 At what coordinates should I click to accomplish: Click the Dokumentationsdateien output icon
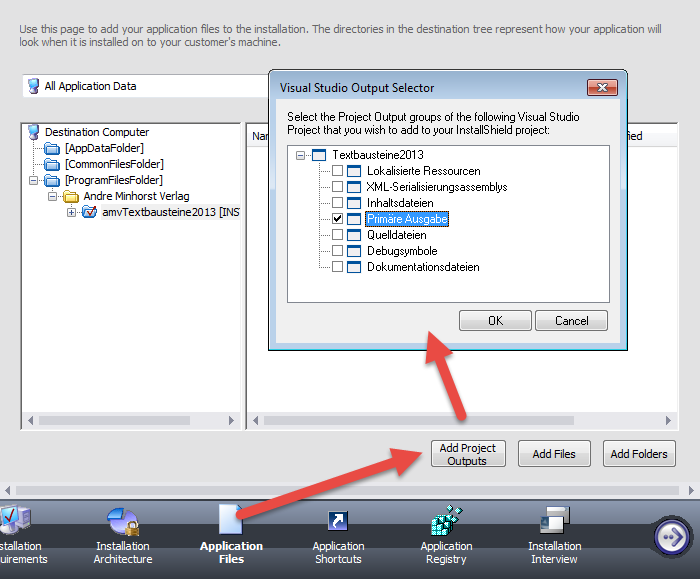354,267
